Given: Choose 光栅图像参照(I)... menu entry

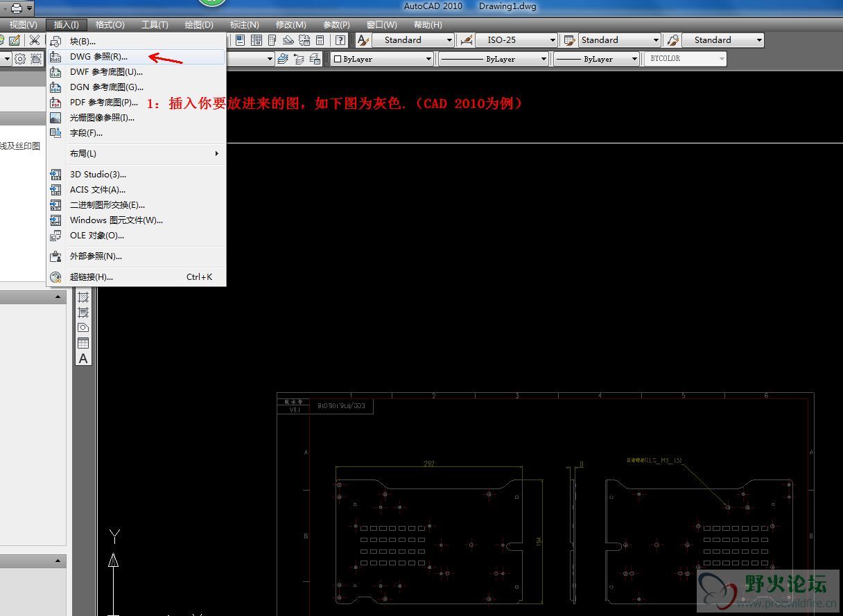Looking at the screenshot, I should point(137,118).
